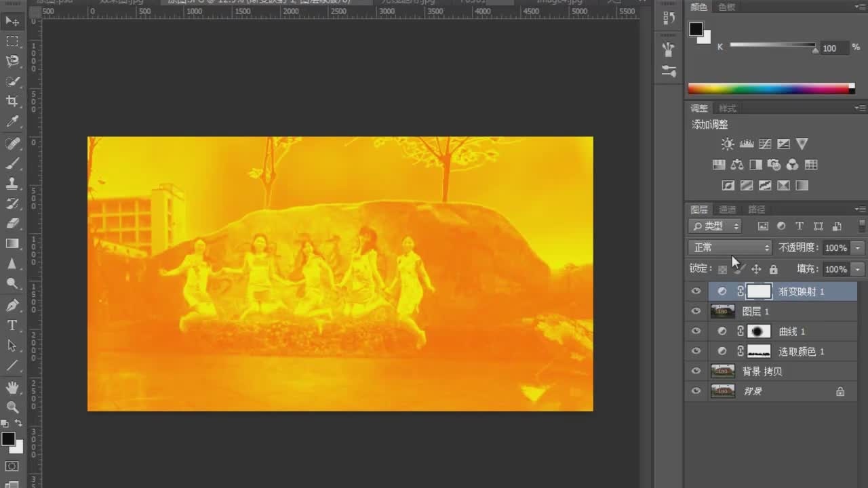Select the Rectangular Marquee tool
Image resolution: width=868 pixels, height=488 pixels.
tap(12, 42)
